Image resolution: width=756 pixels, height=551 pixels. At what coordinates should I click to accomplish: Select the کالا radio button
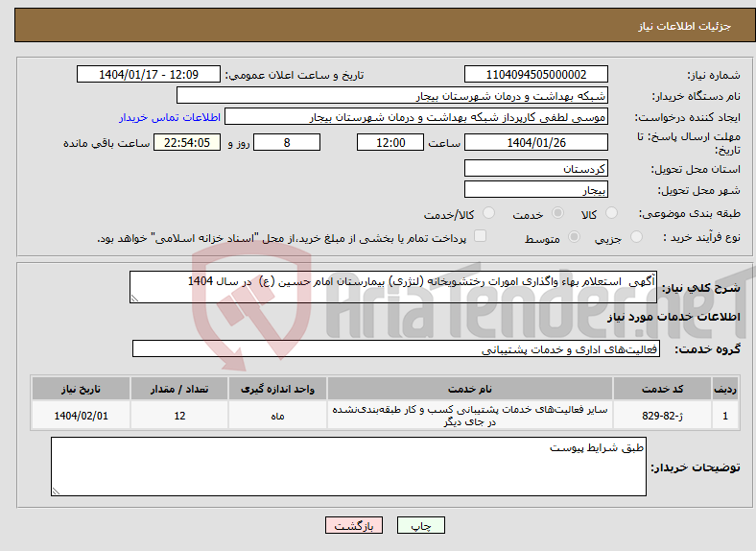[x=611, y=213]
